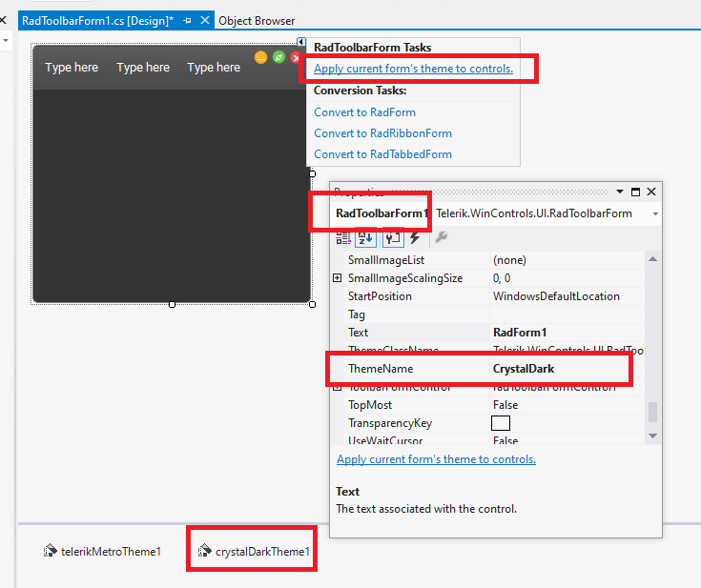Click the smart tag arrow on the form

(x=301, y=43)
